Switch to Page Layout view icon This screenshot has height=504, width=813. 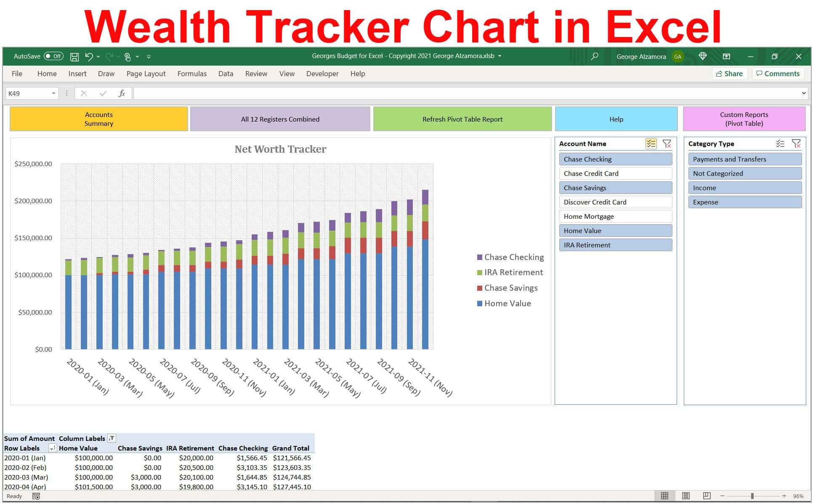coord(686,496)
